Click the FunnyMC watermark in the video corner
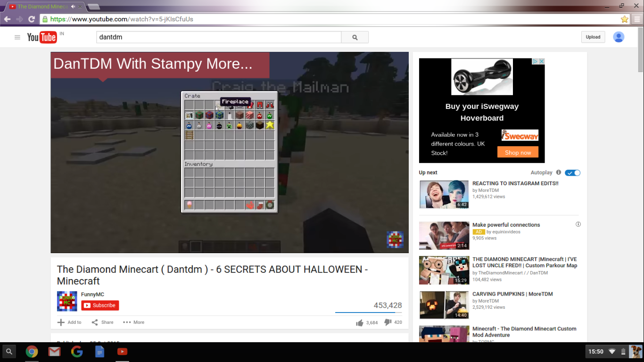 click(395, 239)
